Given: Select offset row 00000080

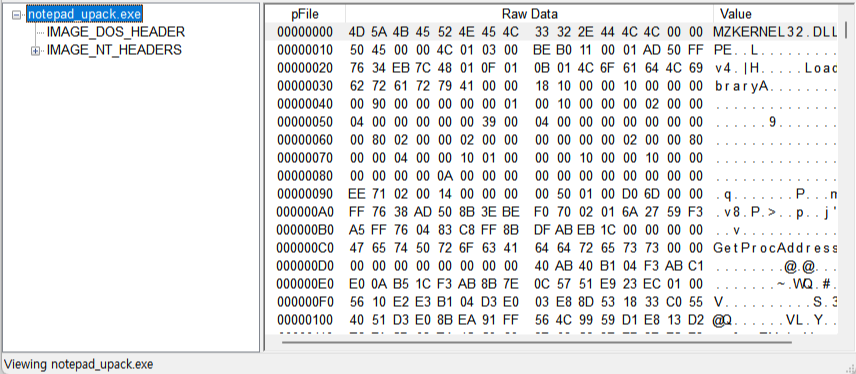Looking at the screenshot, I should click(551, 176).
